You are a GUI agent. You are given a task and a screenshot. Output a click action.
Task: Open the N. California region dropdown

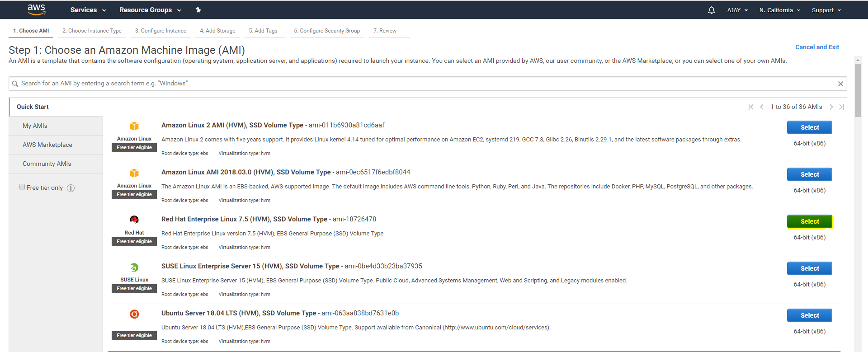point(780,10)
